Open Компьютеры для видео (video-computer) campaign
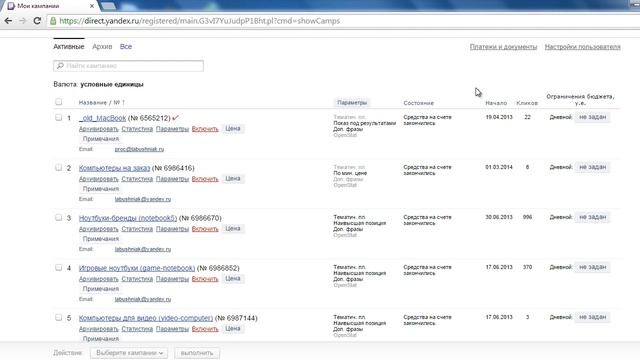640x360 pixels. (x=146, y=318)
